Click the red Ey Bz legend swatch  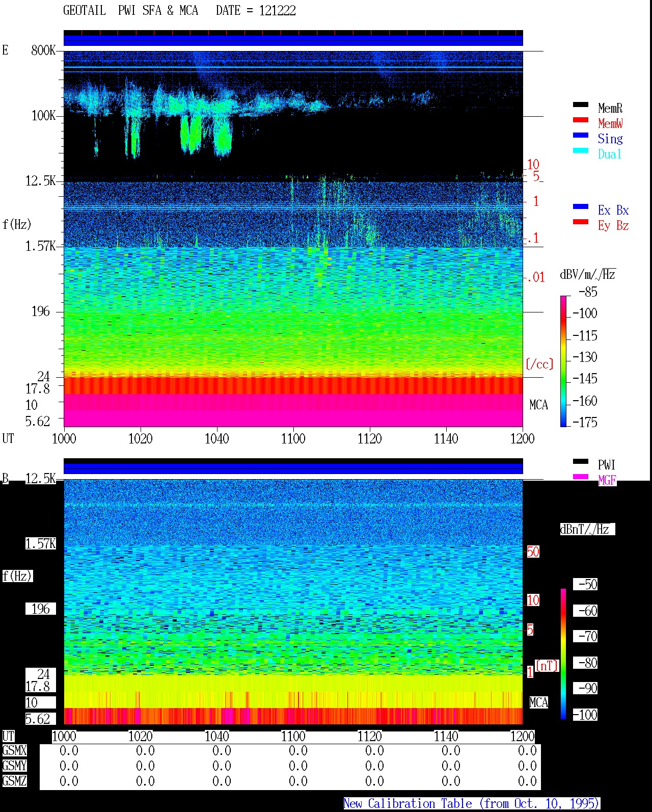pyautogui.click(x=580, y=222)
